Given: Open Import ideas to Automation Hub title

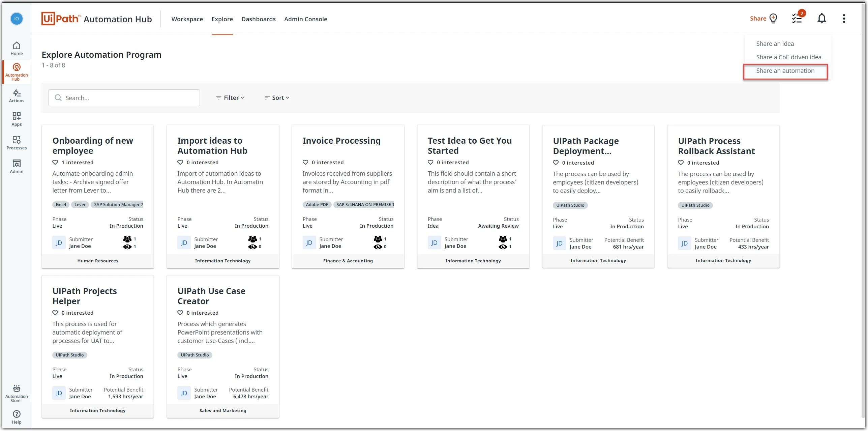Looking at the screenshot, I should (x=212, y=145).
